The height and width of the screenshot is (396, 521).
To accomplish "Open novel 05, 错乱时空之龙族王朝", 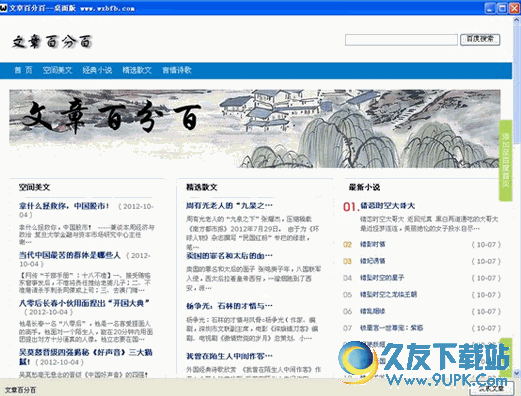I will tap(388, 294).
